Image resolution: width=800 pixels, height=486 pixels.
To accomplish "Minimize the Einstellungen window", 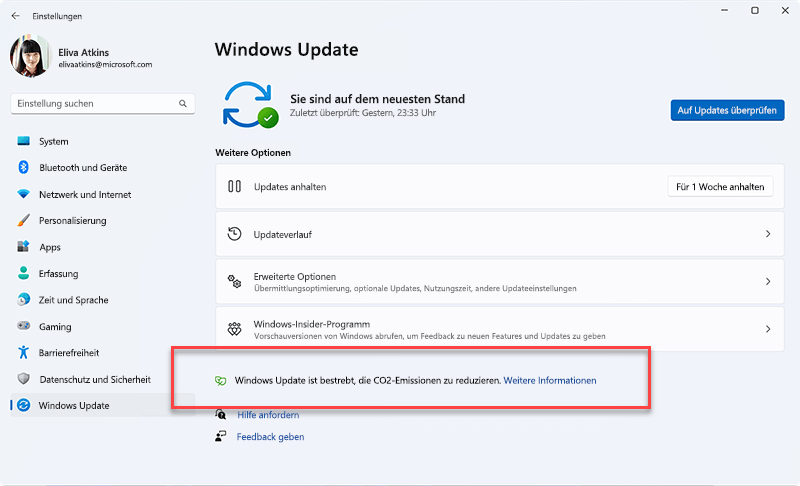I will tap(724, 10).
